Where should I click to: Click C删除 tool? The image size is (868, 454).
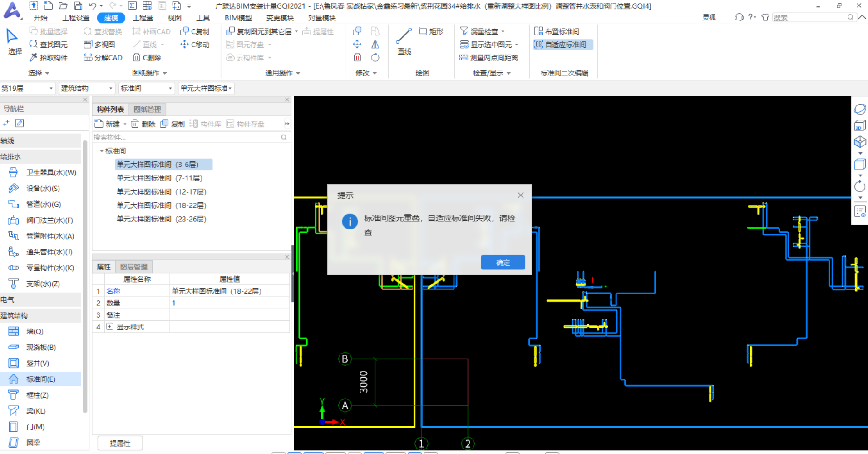147,58
